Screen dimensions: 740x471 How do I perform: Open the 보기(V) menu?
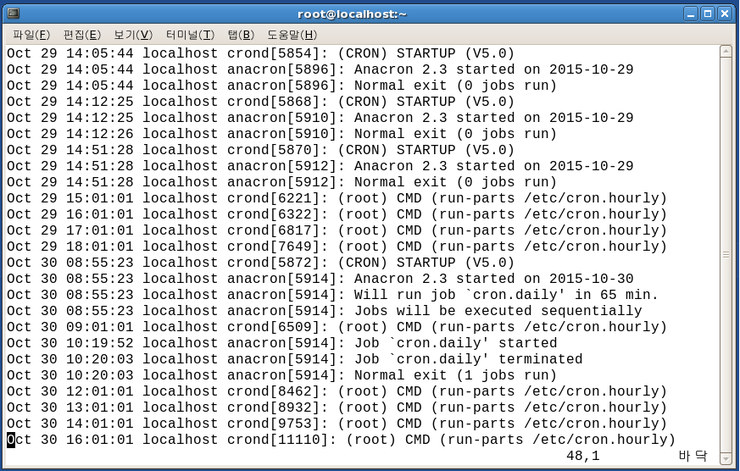(x=133, y=34)
